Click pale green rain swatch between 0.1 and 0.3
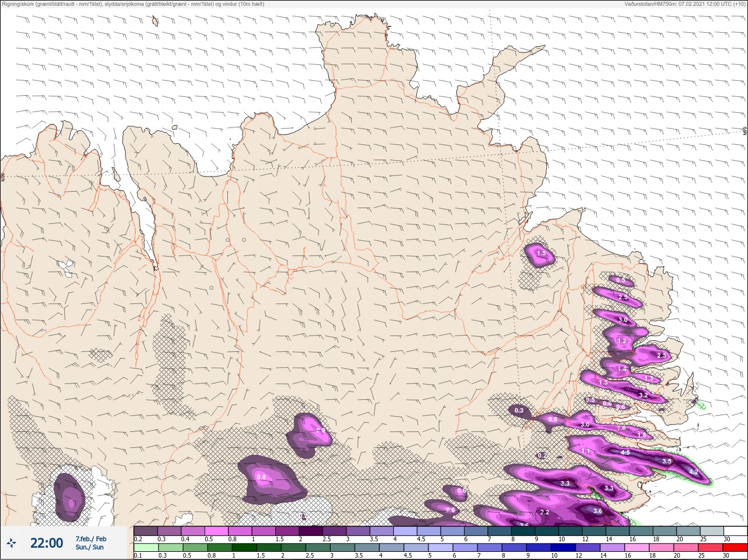This screenshot has width=748, height=560. pos(146,548)
